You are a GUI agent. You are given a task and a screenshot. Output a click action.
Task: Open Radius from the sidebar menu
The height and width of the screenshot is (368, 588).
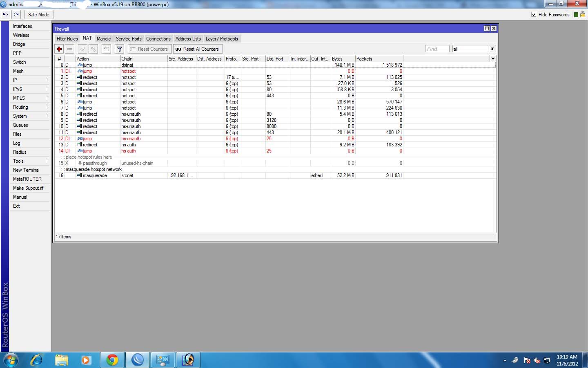[30, 152]
